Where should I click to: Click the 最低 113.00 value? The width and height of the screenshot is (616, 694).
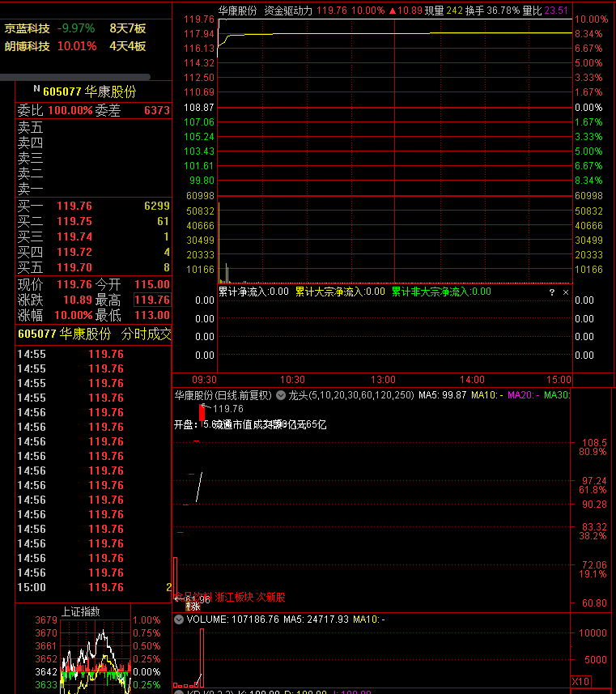tap(152, 315)
